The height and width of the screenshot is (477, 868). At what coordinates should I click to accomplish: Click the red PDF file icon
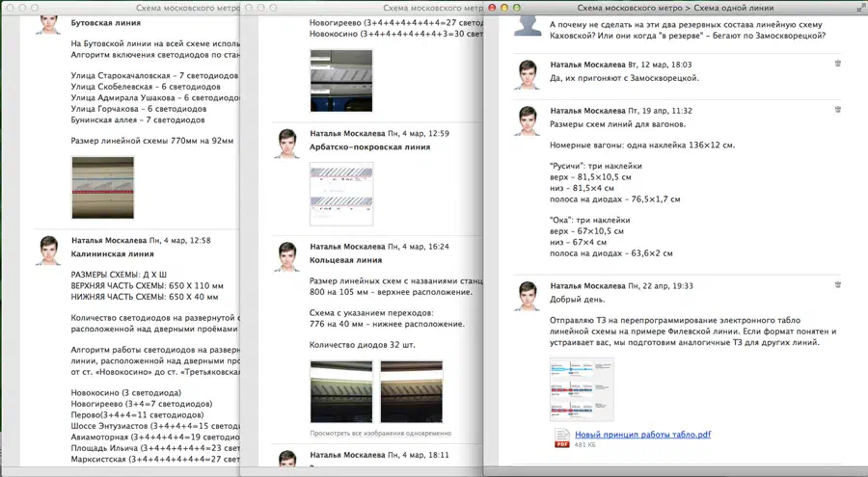pos(561,438)
